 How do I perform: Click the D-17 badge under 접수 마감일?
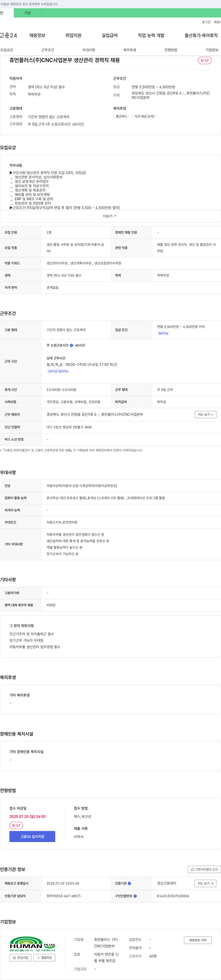click(16, 825)
